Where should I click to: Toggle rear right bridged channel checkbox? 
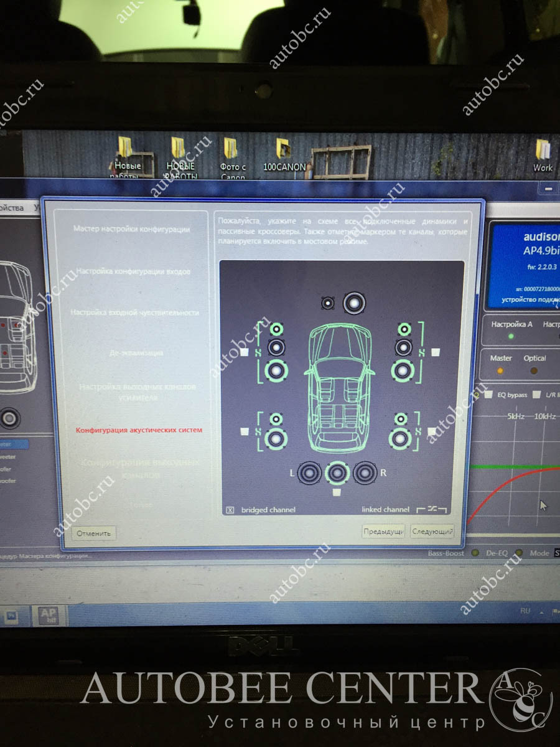point(432,431)
